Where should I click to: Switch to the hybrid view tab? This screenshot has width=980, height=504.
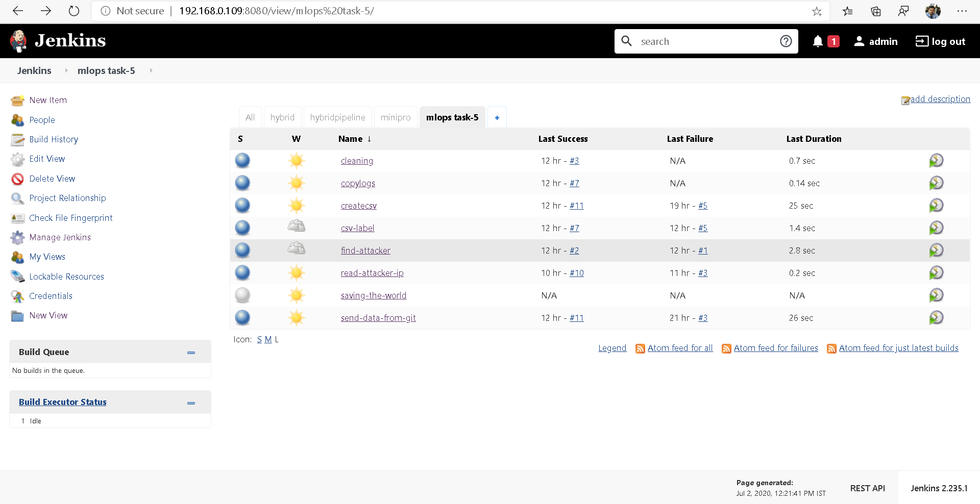[x=282, y=117]
